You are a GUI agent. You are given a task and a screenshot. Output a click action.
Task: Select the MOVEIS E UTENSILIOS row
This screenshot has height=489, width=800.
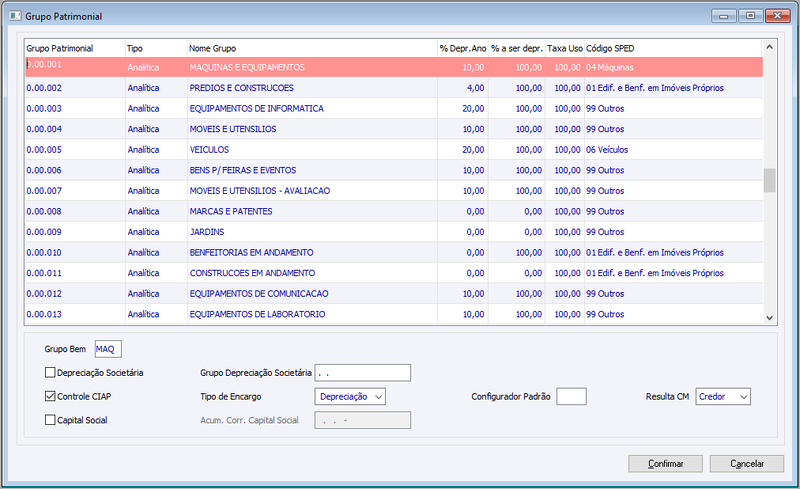[394, 129]
